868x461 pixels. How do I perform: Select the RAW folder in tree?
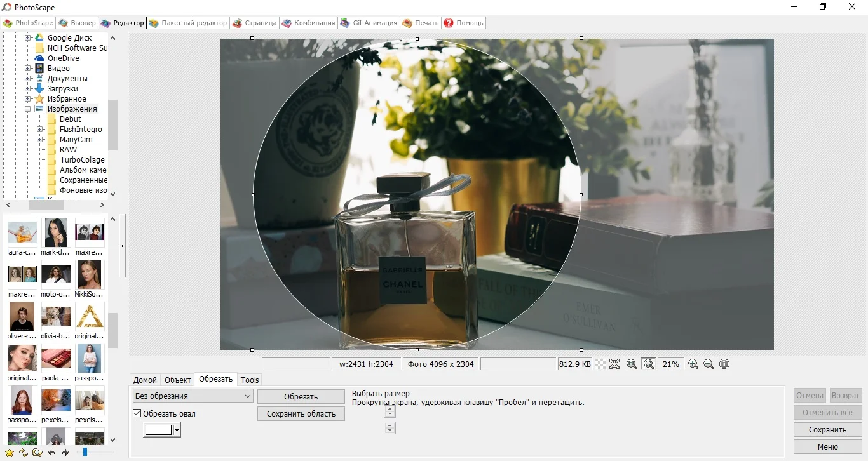68,150
